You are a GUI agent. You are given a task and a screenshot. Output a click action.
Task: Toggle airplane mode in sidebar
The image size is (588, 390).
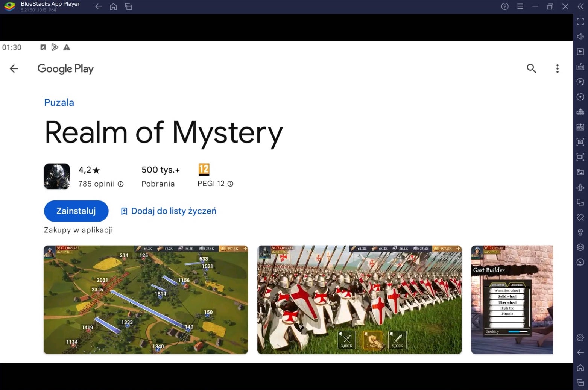coord(580,187)
